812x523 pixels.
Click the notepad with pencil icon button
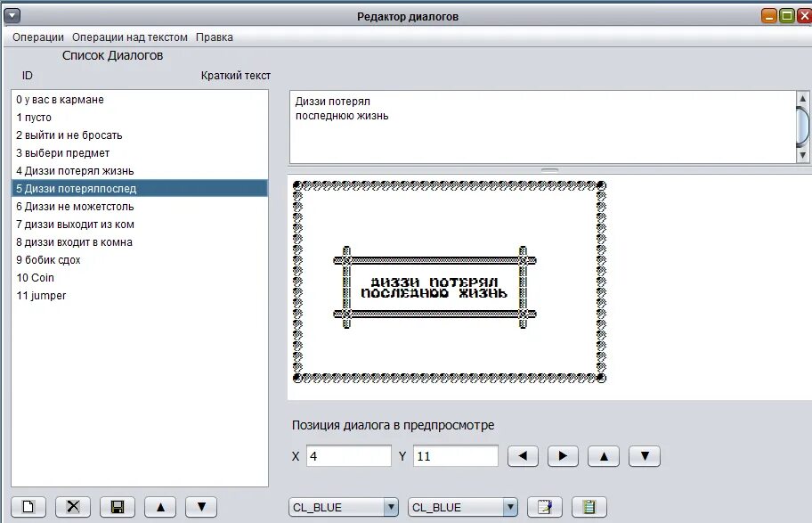tap(545, 506)
